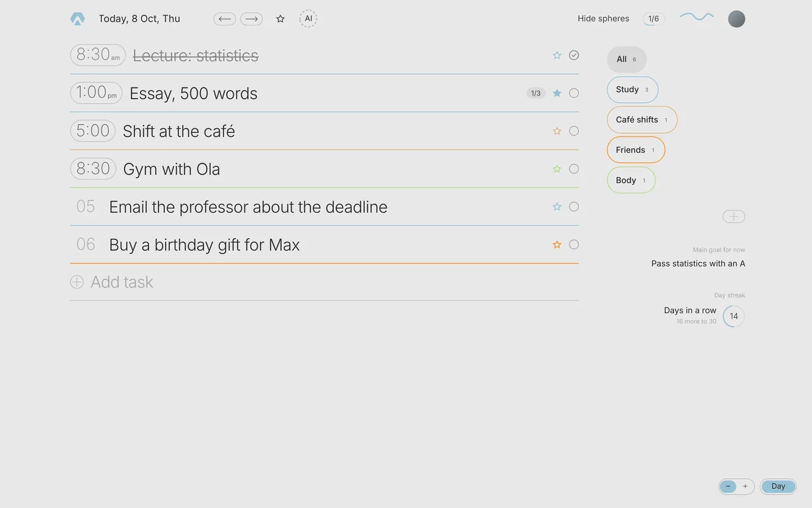This screenshot has width=812, height=508.
Task: Star the Lecture: statistics task
Action: pyautogui.click(x=557, y=55)
